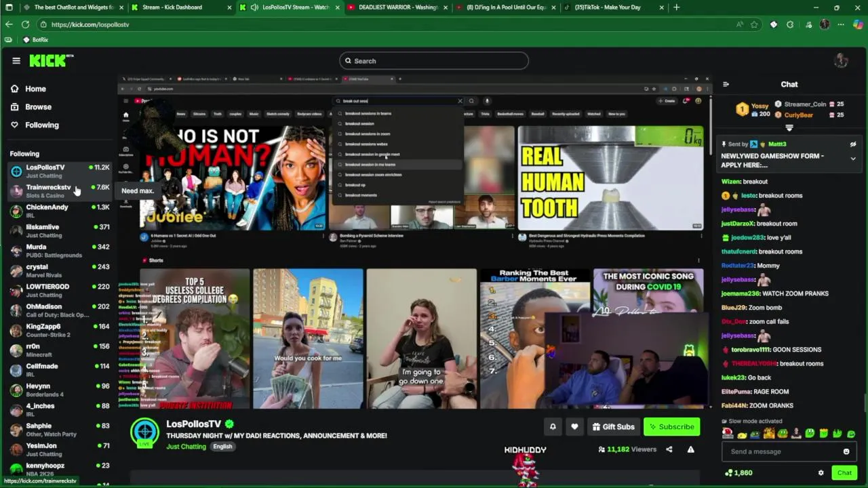
Task: Click the Jubilee Who Is Not Human thumbnail
Action: click(x=233, y=178)
